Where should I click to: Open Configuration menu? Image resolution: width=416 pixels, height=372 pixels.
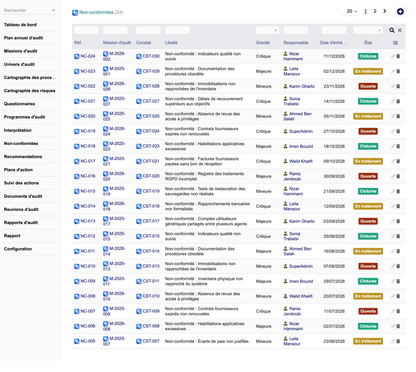18,249
